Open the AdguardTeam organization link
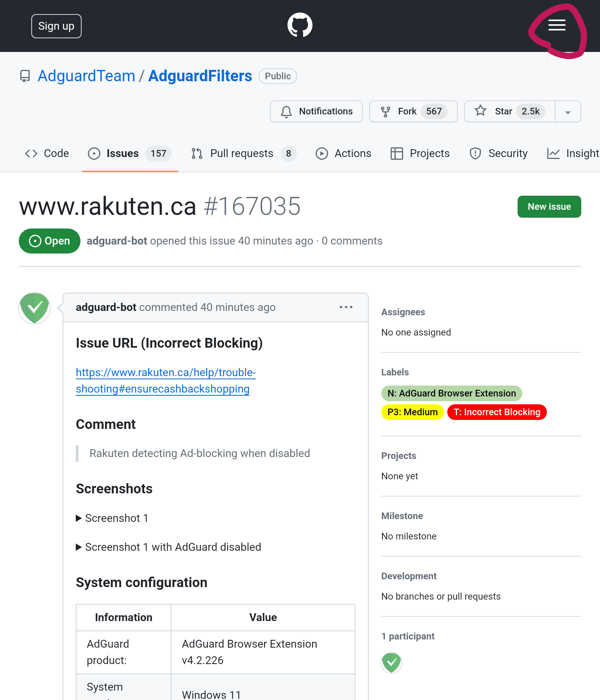The image size is (600, 700). point(86,76)
